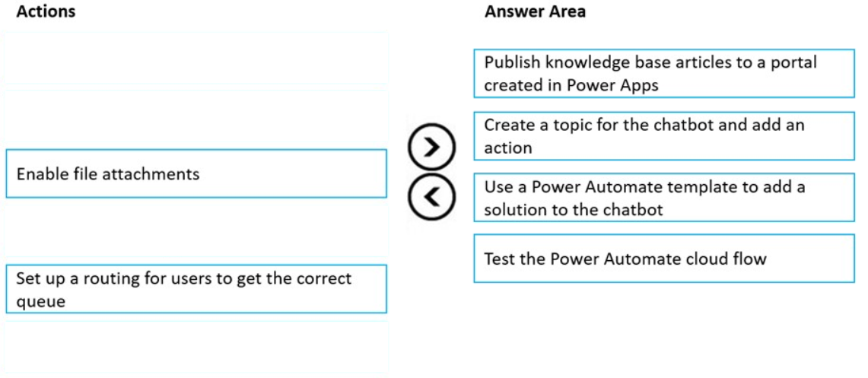Viewport: 868px width, 378px height.
Task: Select Use a Power Automate template box
Action: [664, 198]
